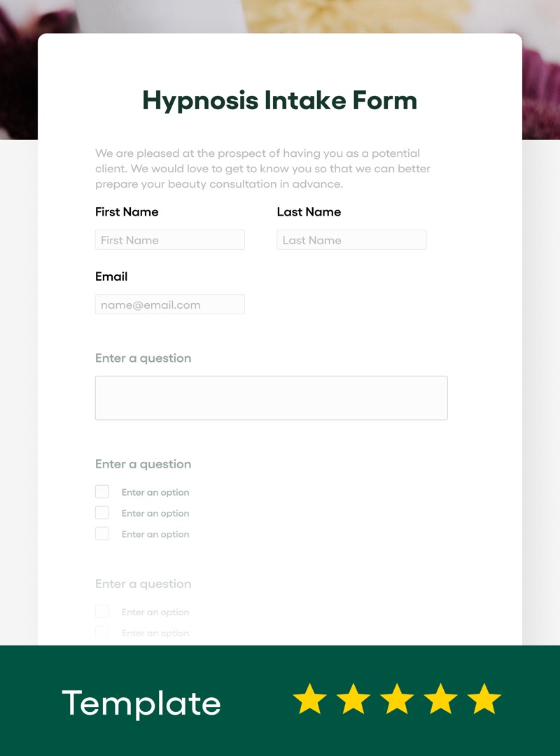Click the 'Template' label in green banner
The width and height of the screenshot is (560, 756).
[141, 702]
